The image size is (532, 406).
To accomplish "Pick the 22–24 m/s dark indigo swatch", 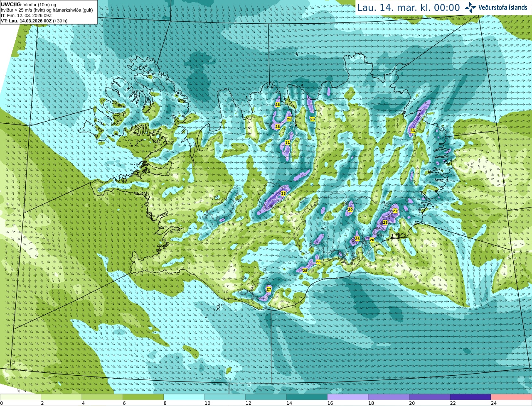I will (x=470, y=397).
